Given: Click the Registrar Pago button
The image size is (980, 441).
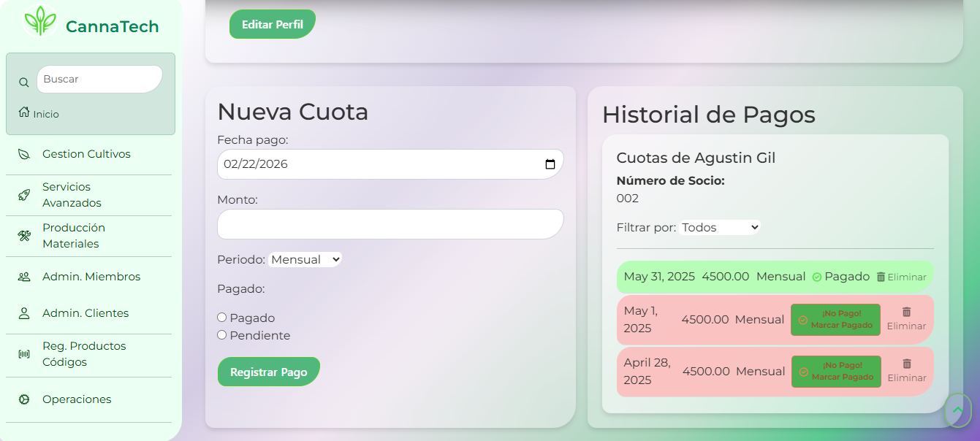Looking at the screenshot, I should [x=268, y=371].
